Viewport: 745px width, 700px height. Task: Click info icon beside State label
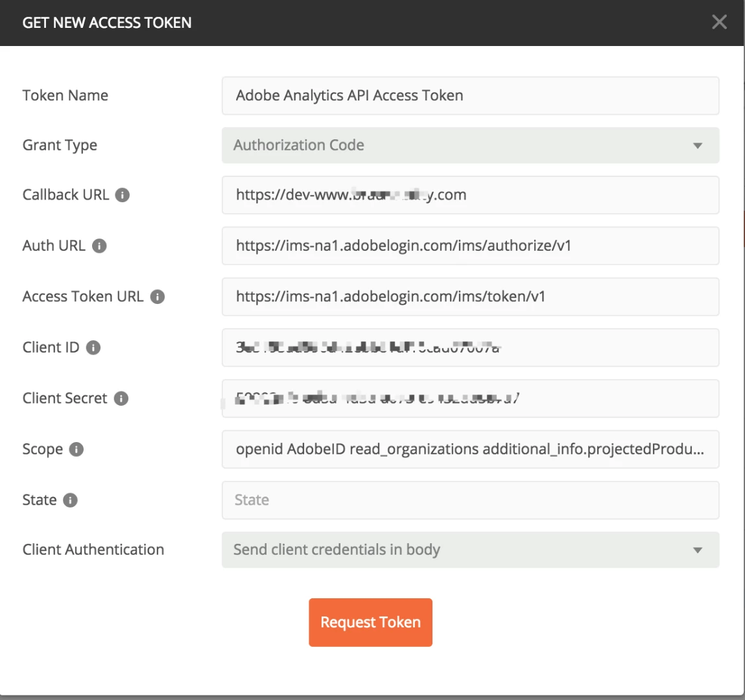[71, 500]
